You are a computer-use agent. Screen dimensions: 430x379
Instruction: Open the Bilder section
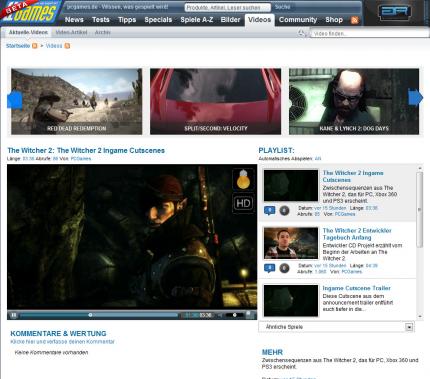[x=230, y=20]
